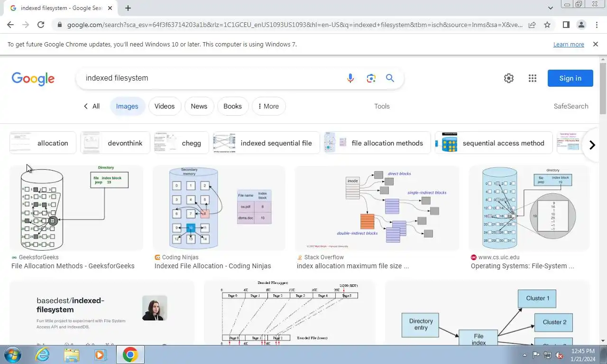Viewport: 607px width, 364px height.
Task: Switch to All results
Action: (x=92, y=106)
